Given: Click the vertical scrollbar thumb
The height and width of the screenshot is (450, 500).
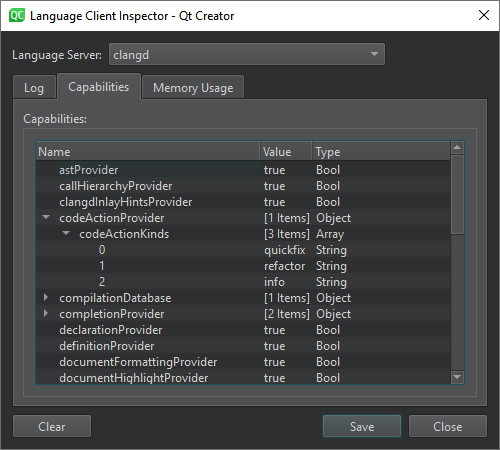Looking at the screenshot, I should 457,194.
